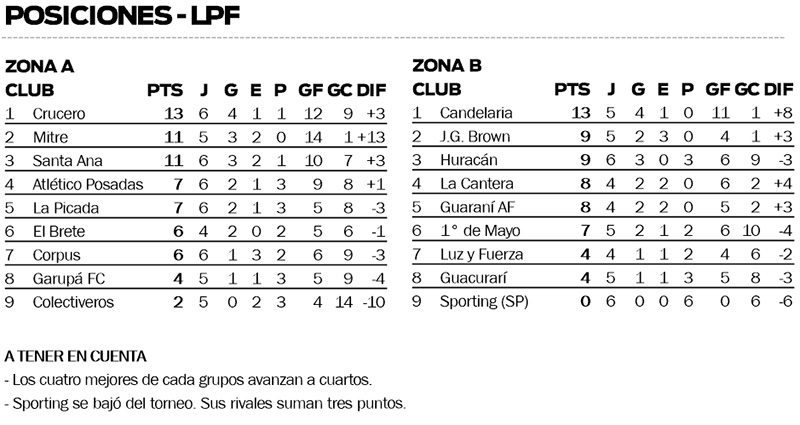
Task: Click the note about Sporting leaving the tournament
Action: (x=205, y=405)
